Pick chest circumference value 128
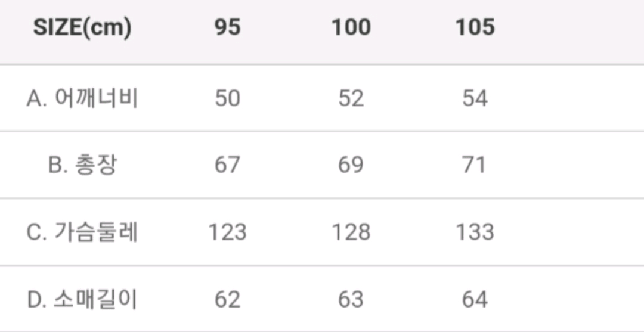 click(x=351, y=232)
